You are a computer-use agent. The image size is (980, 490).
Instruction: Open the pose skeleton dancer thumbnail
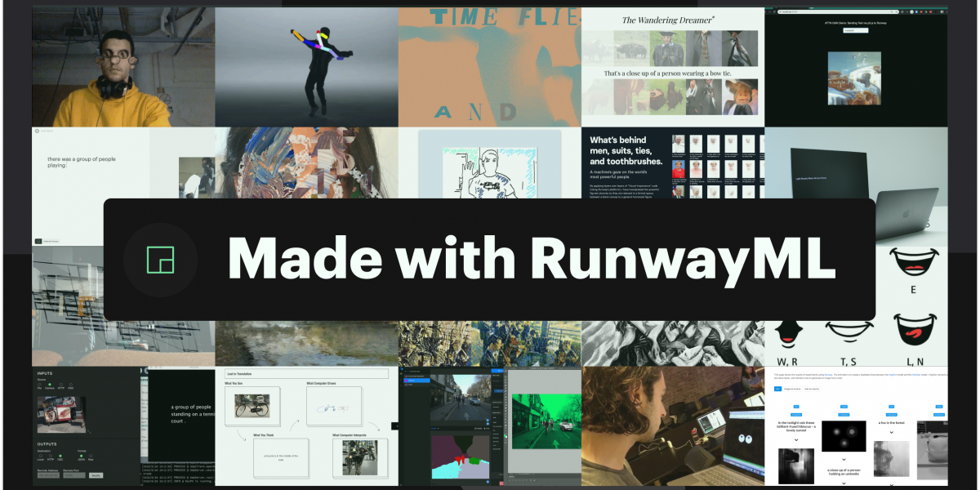click(x=306, y=67)
